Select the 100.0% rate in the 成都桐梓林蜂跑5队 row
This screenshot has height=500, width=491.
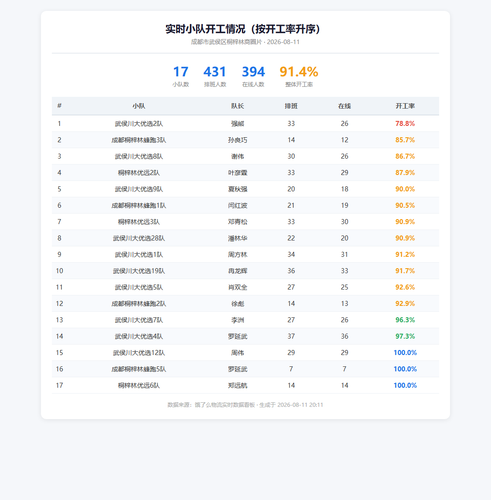click(x=405, y=369)
